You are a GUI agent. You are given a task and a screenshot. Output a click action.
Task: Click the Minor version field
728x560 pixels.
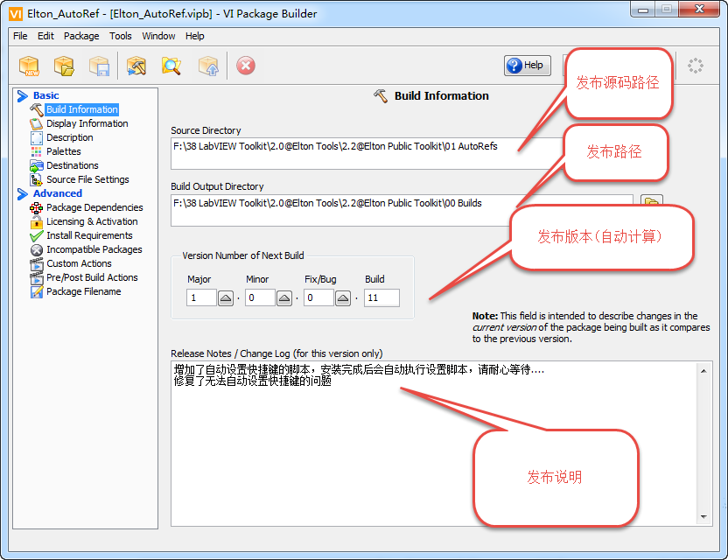tap(260, 297)
